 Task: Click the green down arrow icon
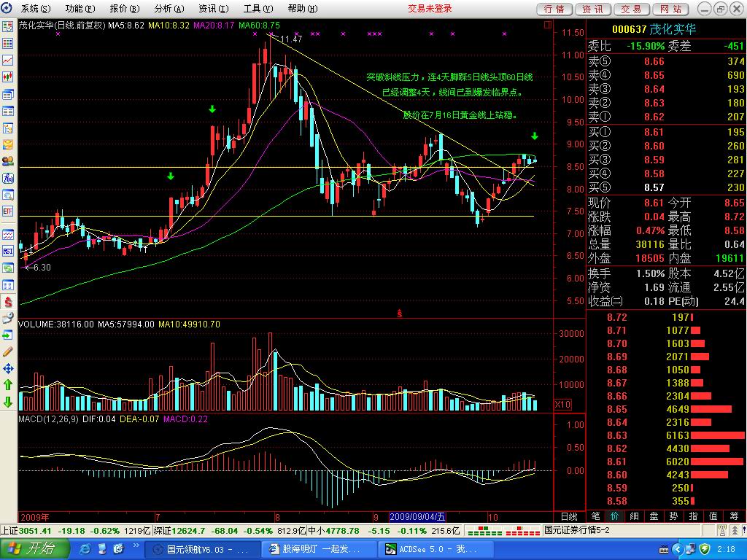click(8, 402)
